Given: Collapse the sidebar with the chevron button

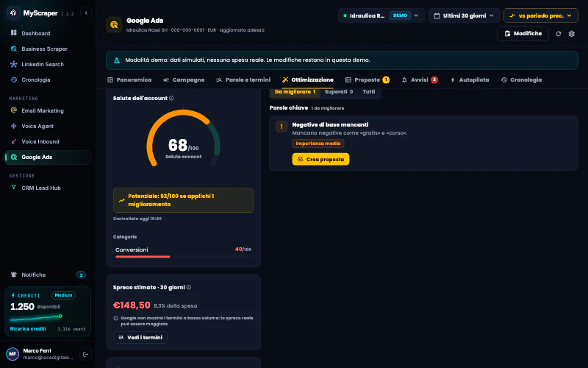Looking at the screenshot, I should [x=86, y=13].
